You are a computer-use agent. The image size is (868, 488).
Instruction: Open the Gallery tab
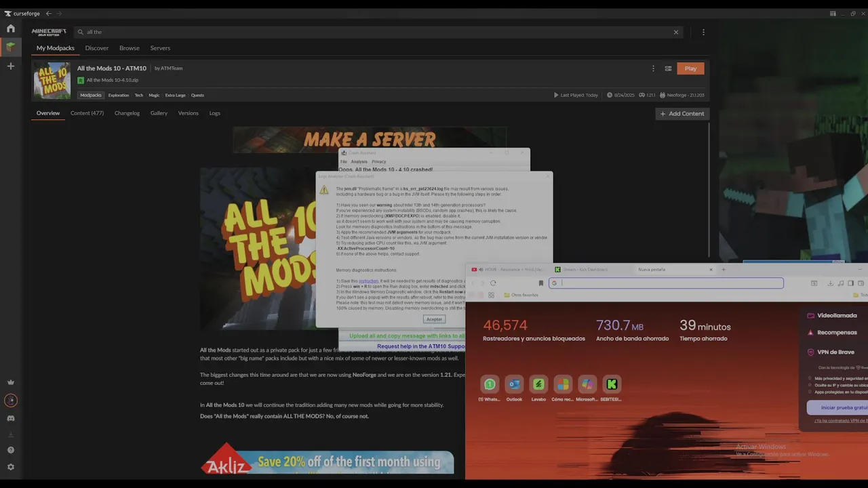[159, 113]
